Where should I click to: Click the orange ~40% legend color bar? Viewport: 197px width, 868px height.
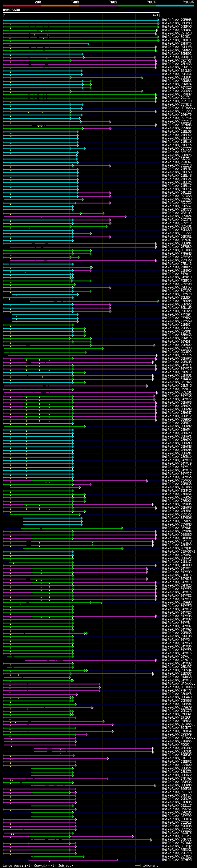click(60, 6)
